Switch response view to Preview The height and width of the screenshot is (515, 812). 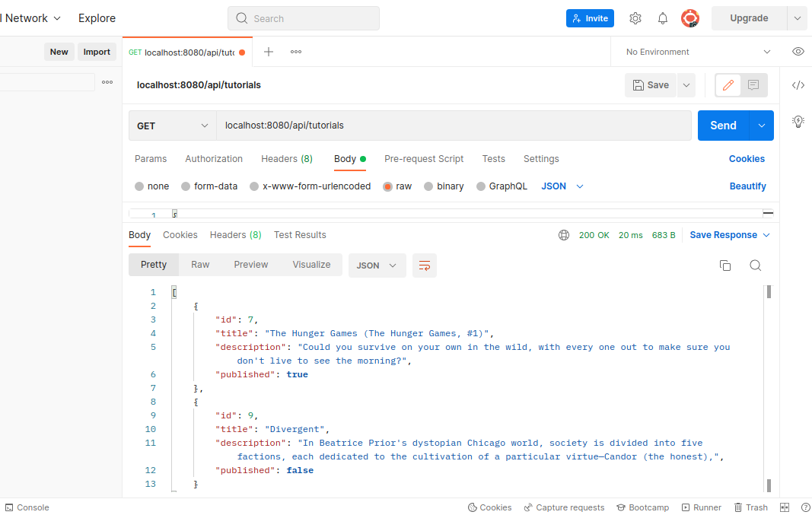click(250, 265)
